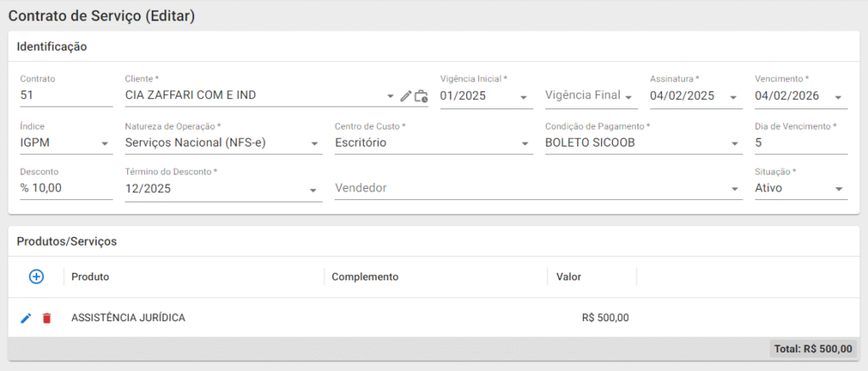Open the Vencimento date dropdown
Viewport: 868px width, 371px height.
click(x=838, y=97)
